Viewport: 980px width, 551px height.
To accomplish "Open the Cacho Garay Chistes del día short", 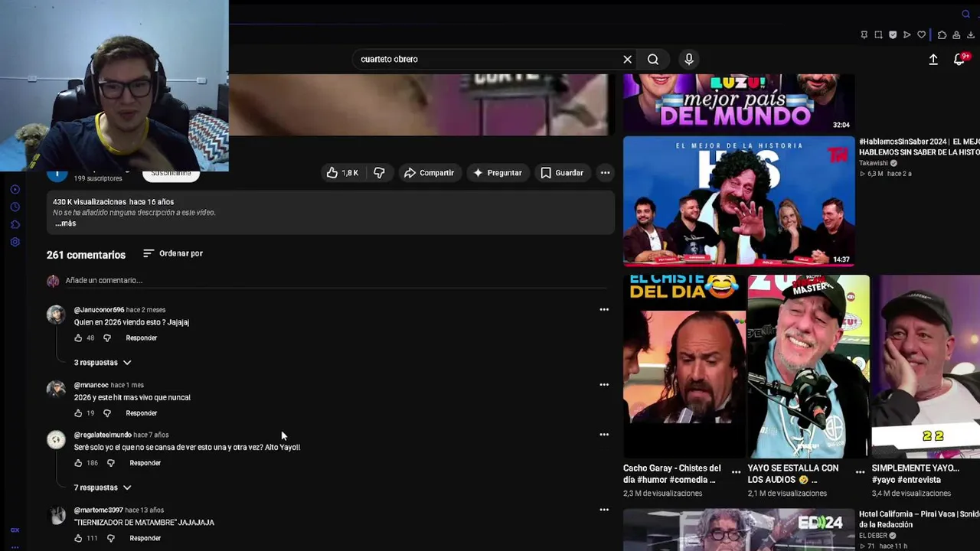I will pos(684,367).
